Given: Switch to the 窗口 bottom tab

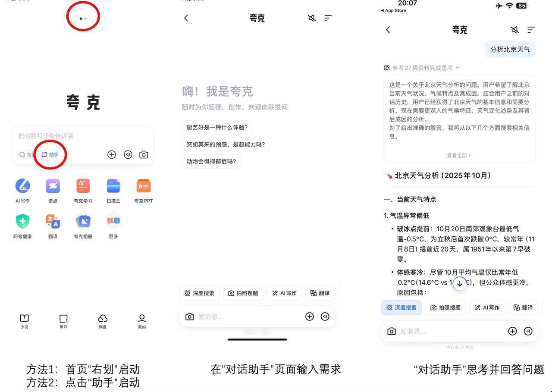Looking at the screenshot, I should (x=63, y=321).
